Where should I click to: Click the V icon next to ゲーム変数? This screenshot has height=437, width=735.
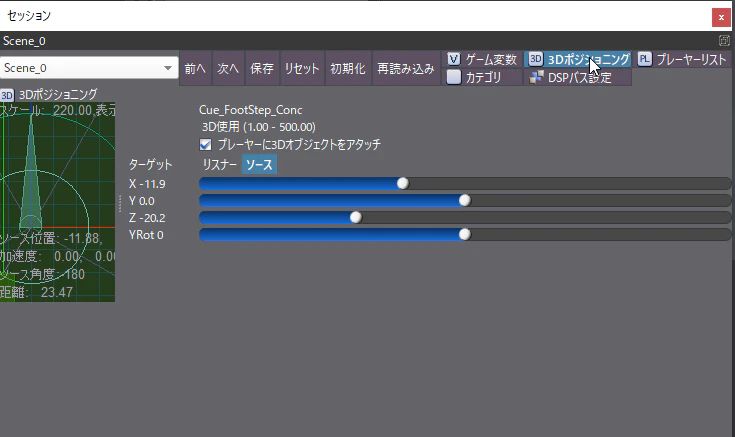pos(453,59)
